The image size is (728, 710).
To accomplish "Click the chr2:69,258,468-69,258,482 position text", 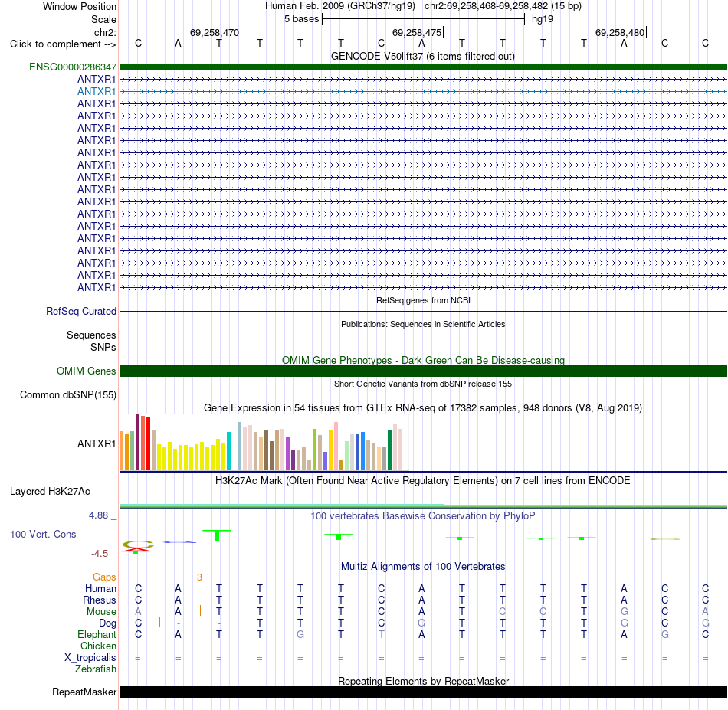I will (x=503, y=6).
